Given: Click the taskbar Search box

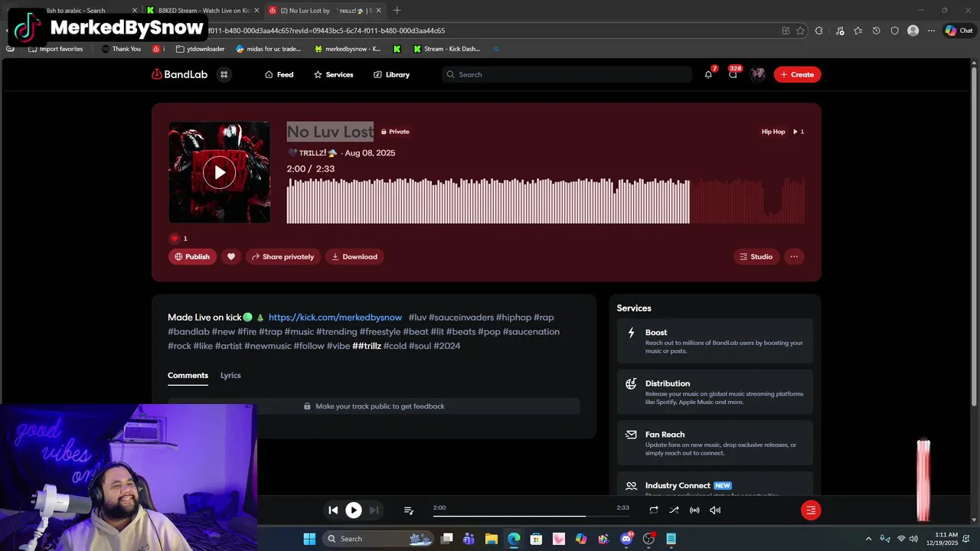Looking at the screenshot, I should [379, 539].
